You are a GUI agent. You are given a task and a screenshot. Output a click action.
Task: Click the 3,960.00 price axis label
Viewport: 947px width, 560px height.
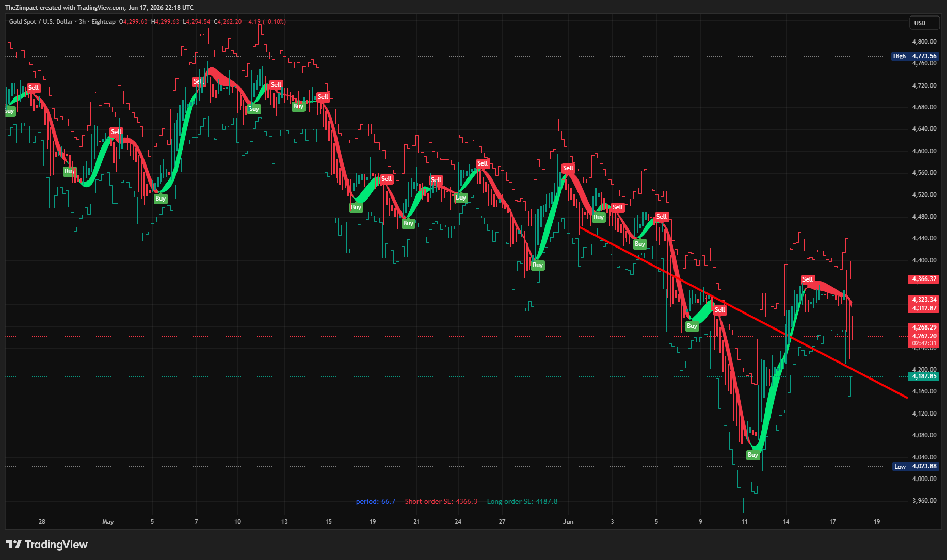pos(924,501)
